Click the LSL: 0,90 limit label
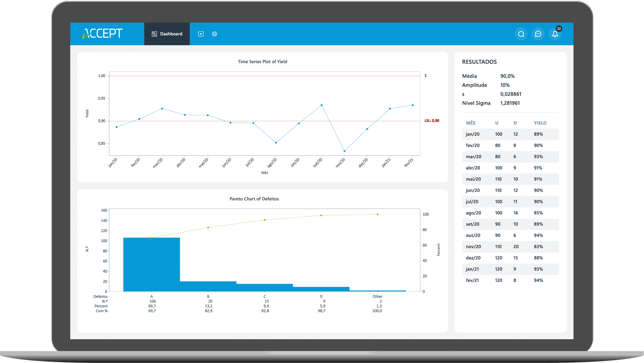Screen dimensions: 644x363 [432, 121]
